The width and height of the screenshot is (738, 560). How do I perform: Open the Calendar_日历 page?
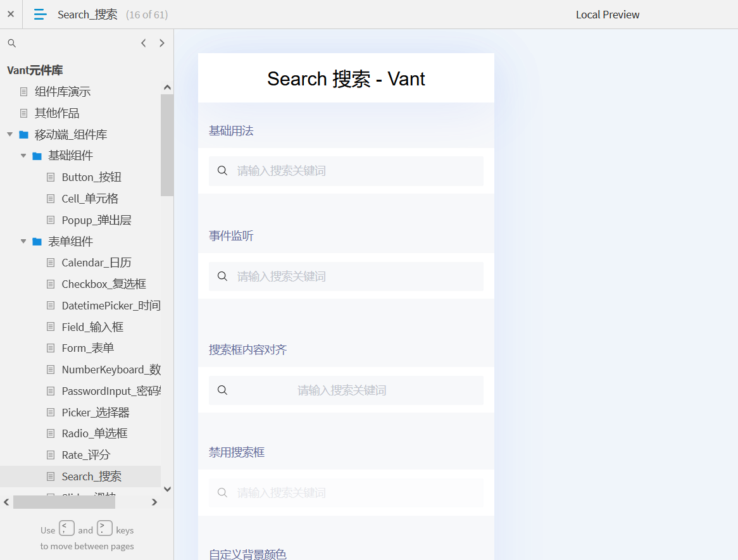(96, 263)
